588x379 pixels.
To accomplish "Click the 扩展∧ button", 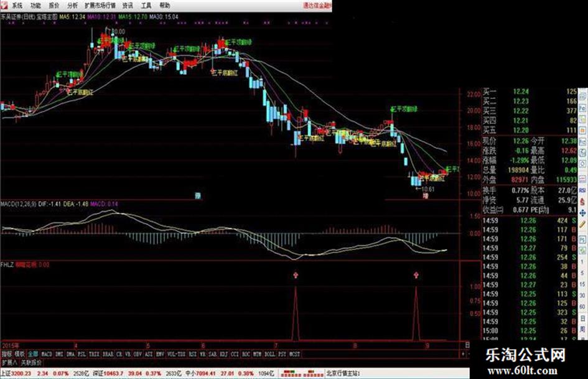I will pos(9,363).
